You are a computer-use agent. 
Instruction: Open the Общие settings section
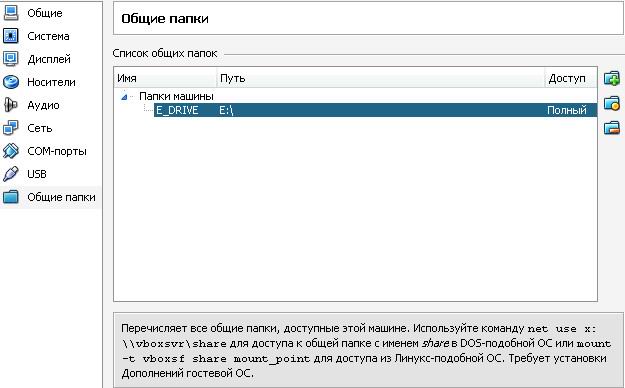45,13
